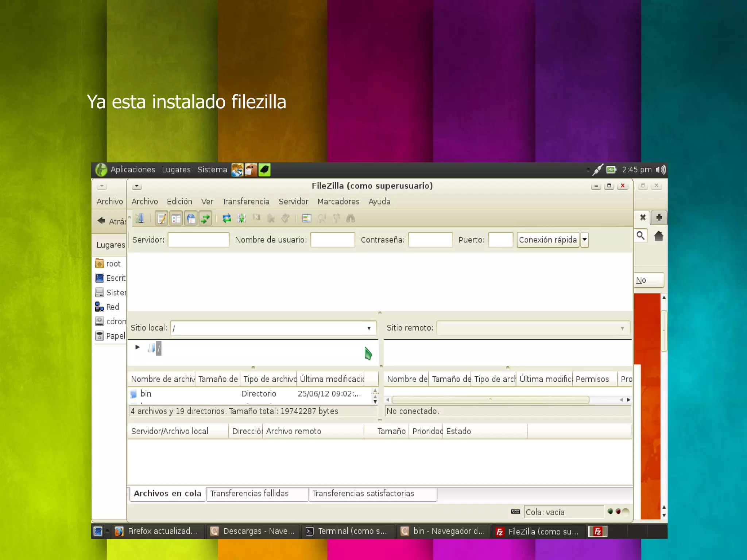Click the refresh file lists icon
The height and width of the screenshot is (560, 747).
[x=227, y=218]
